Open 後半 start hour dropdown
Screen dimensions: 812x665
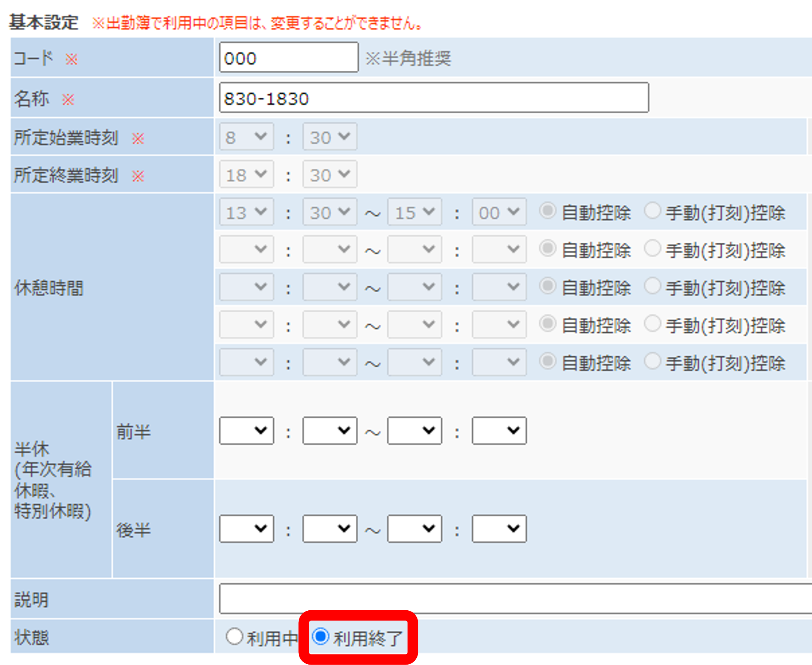tap(246, 529)
